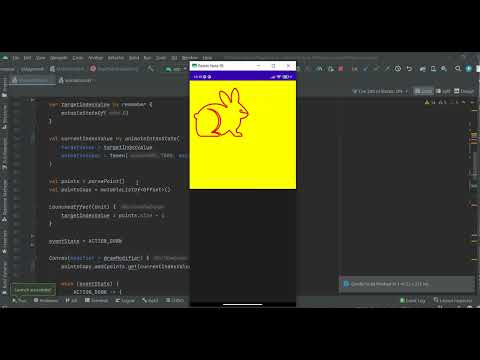
Task: Open the Run tool window button
Action: point(19,300)
